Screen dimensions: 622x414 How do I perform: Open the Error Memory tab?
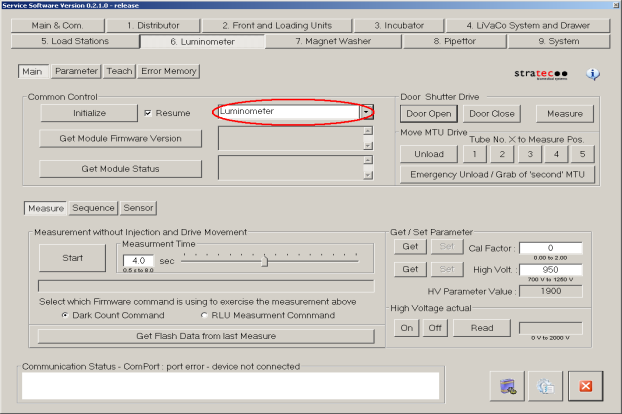point(168,71)
